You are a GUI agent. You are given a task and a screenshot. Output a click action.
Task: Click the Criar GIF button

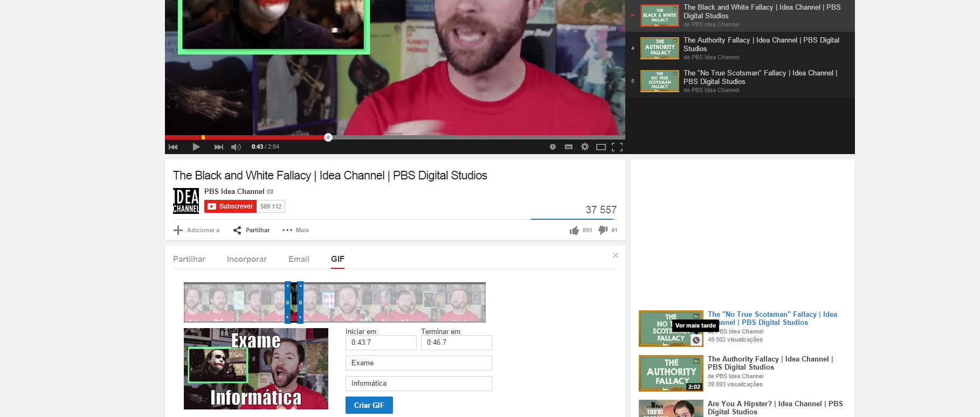[x=369, y=405]
